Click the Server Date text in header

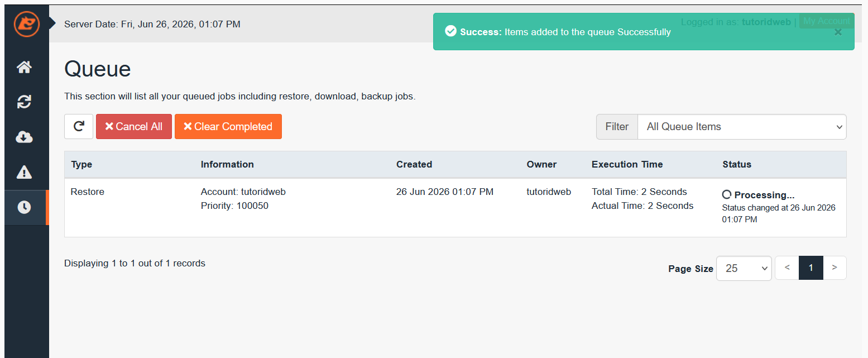tap(152, 24)
